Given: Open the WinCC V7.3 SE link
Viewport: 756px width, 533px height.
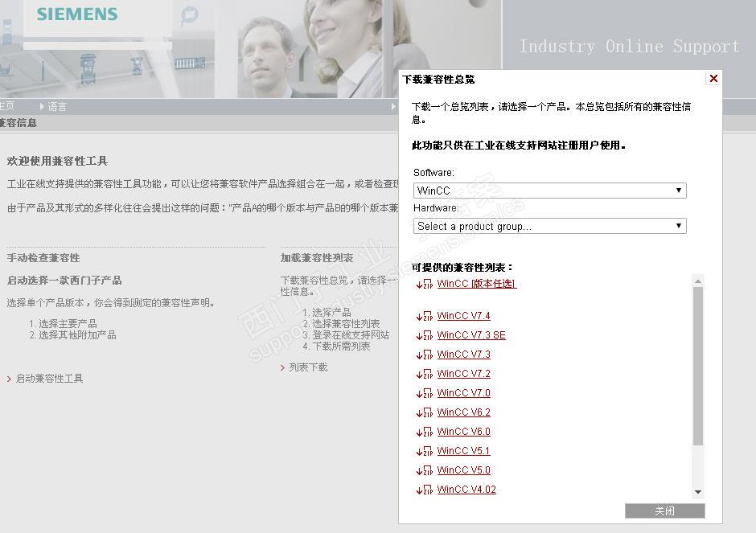Looking at the screenshot, I should click(x=471, y=335).
